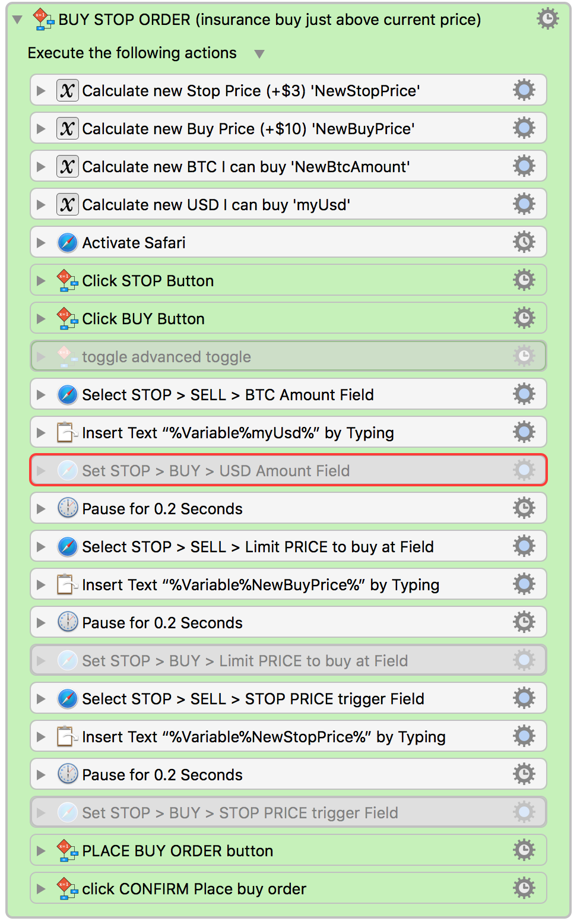Expand the Click BUY Button action
Screen dimensions: 577x924
41,319
